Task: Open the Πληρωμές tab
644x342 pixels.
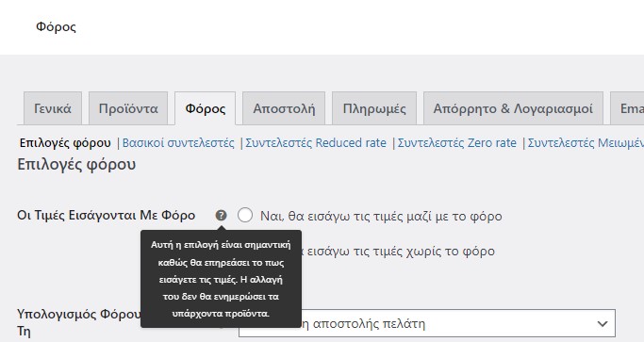Action: pos(374,108)
